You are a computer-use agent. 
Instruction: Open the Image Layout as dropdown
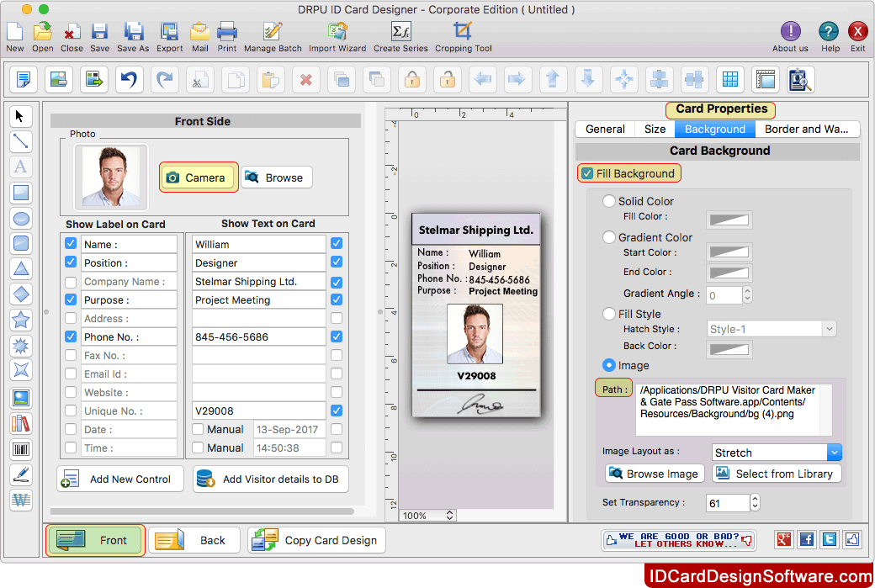click(x=777, y=453)
